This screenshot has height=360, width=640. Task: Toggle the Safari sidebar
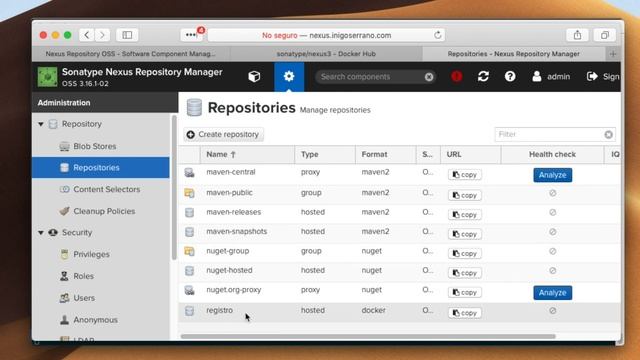[127, 35]
